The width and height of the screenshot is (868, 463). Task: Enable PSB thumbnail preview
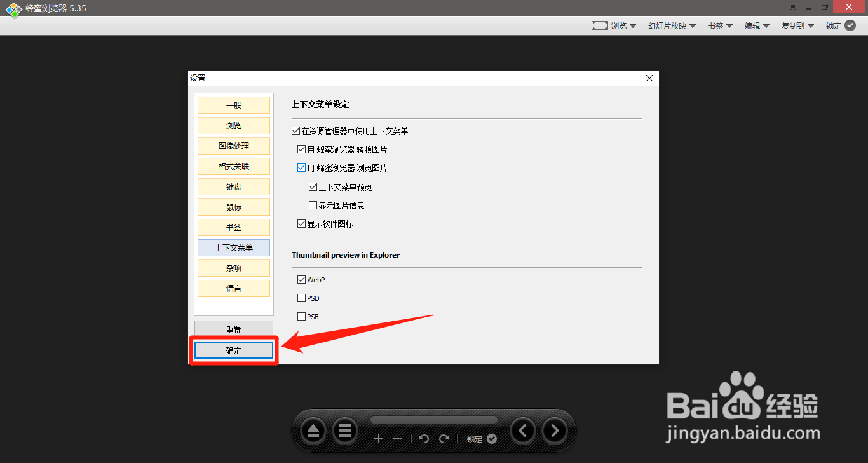pos(301,317)
